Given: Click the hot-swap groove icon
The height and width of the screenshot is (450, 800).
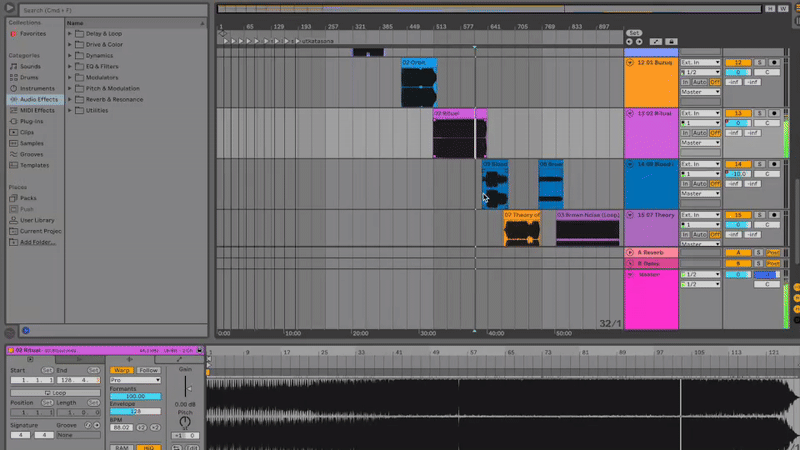Looking at the screenshot, I should point(88,425).
